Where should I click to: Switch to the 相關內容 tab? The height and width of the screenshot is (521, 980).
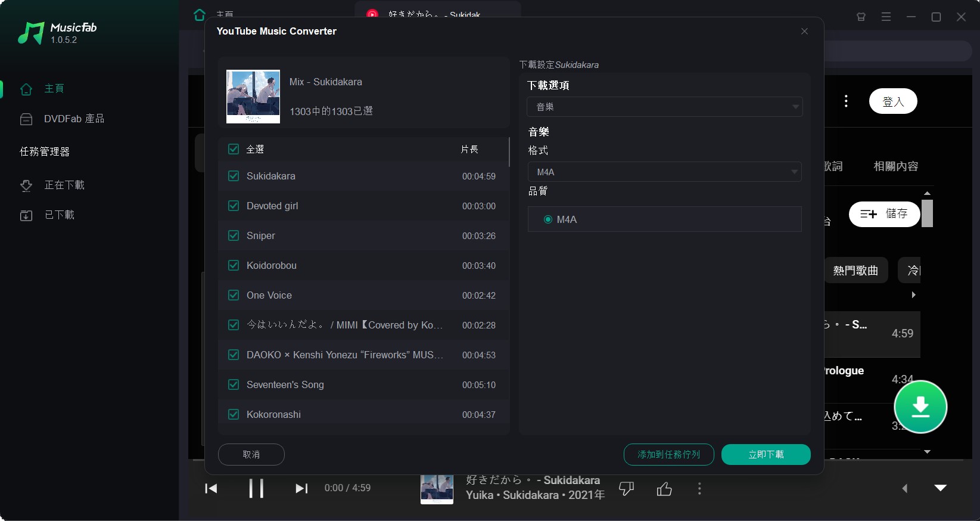pos(895,166)
